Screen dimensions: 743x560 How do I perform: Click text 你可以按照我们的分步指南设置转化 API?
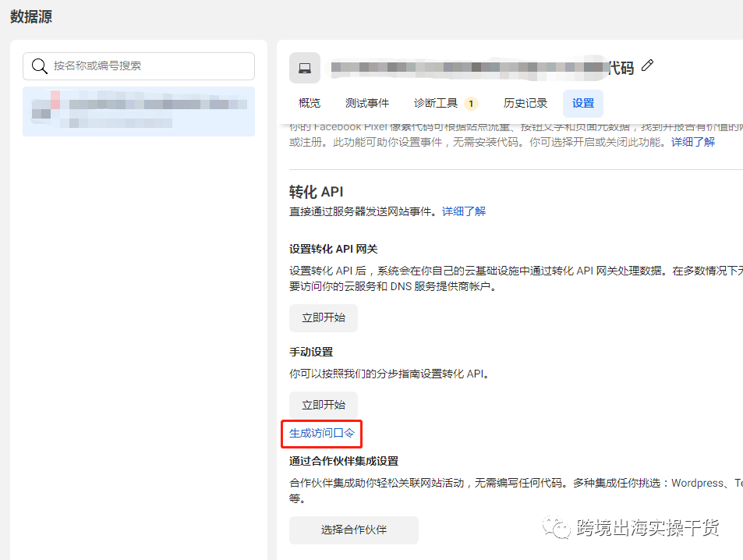coord(390,374)
